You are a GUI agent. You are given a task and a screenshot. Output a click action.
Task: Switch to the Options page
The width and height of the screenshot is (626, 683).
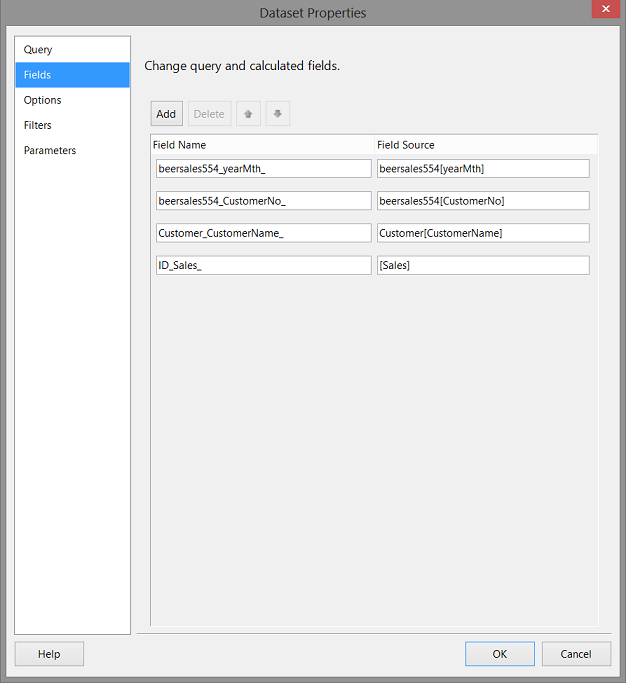point(43,100)
